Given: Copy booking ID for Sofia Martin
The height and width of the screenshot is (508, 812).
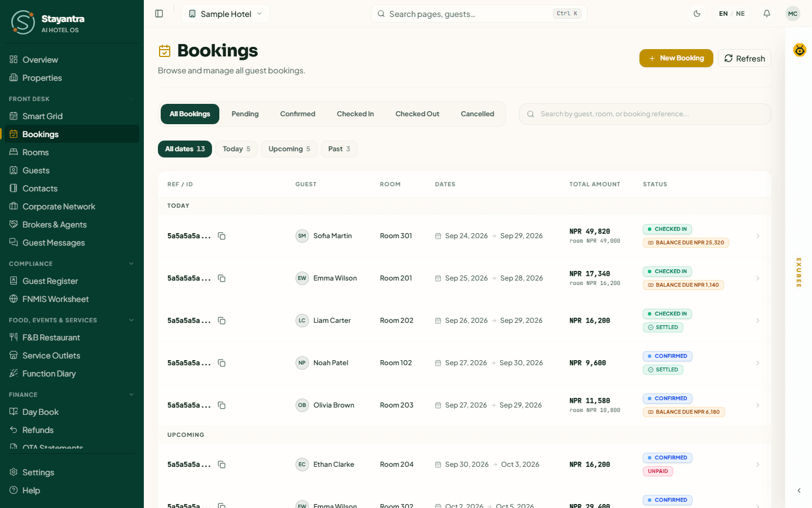Looking at the screenshot, I should 222,236.
